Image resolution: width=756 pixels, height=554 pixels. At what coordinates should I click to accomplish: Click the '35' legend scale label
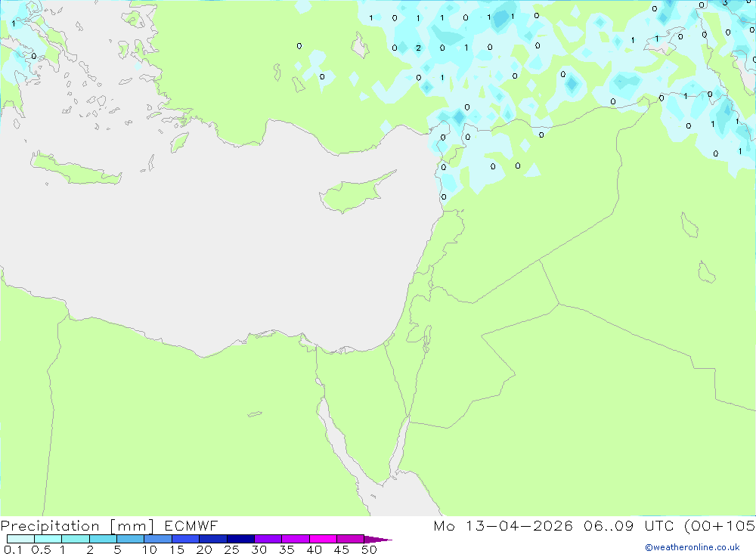point(287,549)
